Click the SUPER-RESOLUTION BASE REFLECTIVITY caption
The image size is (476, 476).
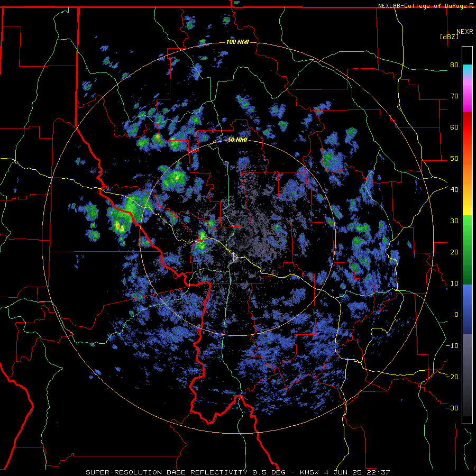point(167,472)
